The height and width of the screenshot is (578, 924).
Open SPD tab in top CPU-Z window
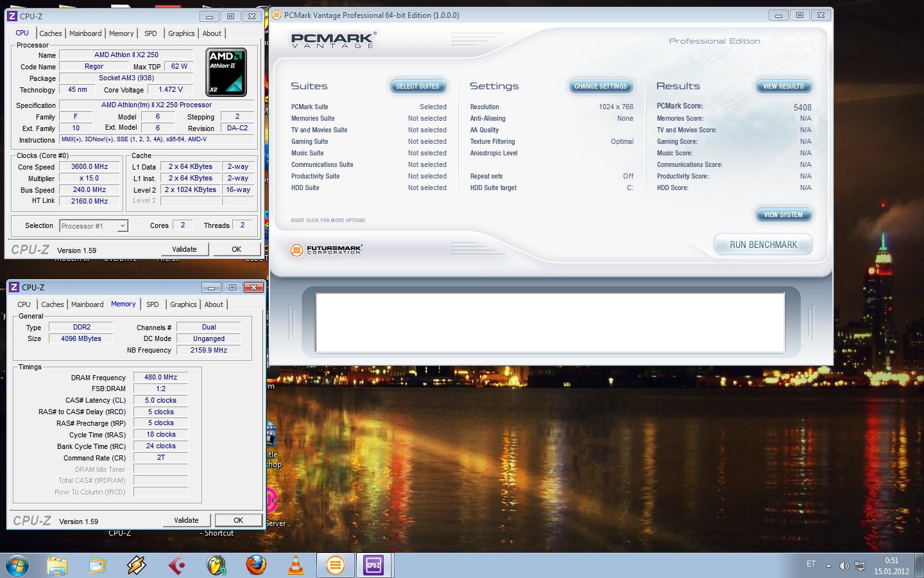pos(151,33)
